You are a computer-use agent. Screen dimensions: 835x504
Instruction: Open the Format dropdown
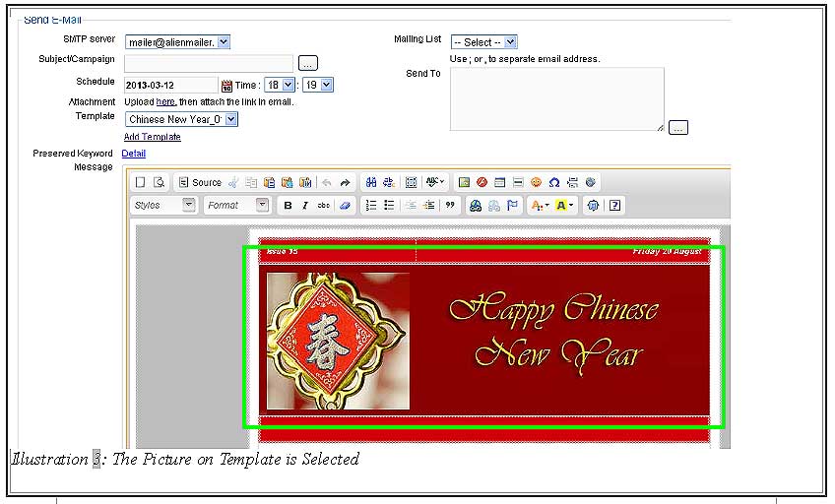tap(237, 205)
